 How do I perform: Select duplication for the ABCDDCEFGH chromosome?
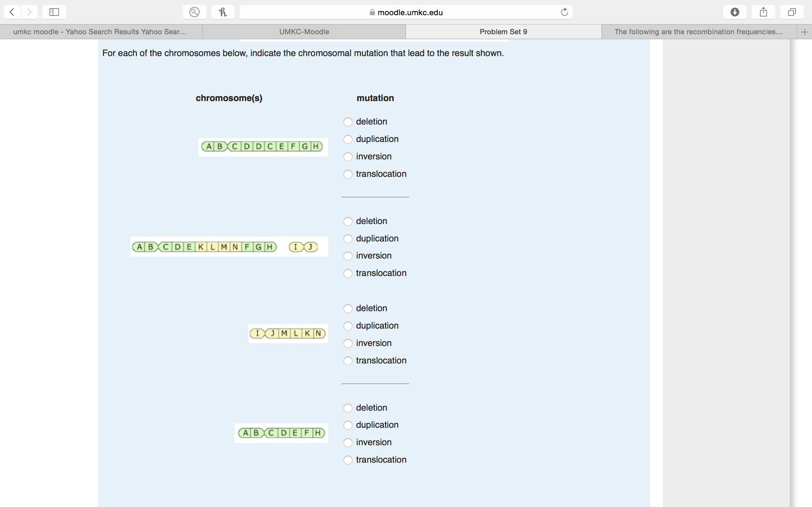[x=348, y=139]
